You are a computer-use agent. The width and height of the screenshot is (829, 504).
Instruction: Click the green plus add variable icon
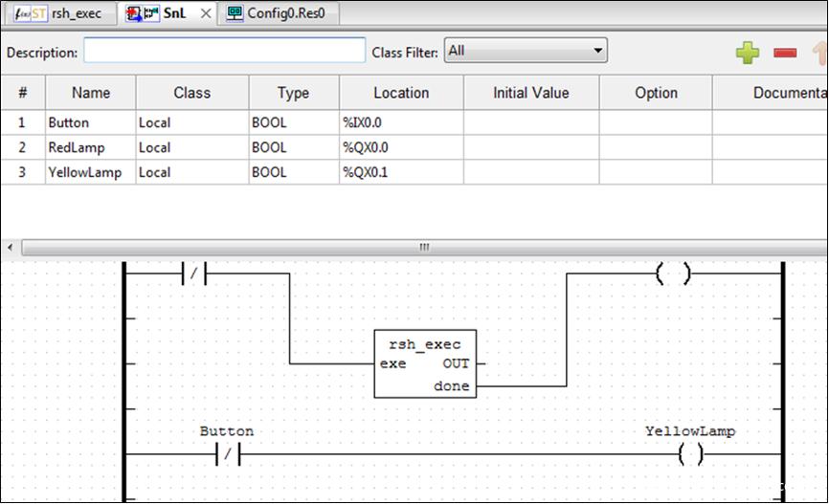point(748,53)
